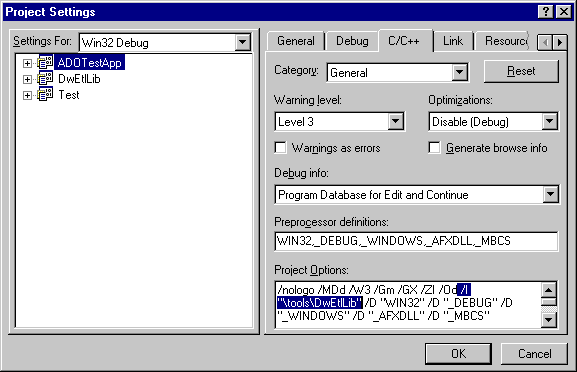Open the Debug info dropdown
The height and width of the screenshot is (372, 577).
(x=551, y=194)
